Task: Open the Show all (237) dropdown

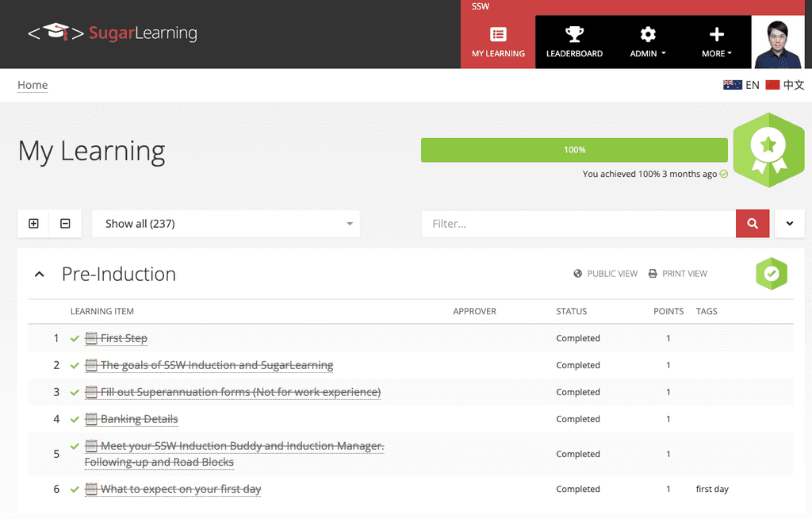Action: (226, 223)
